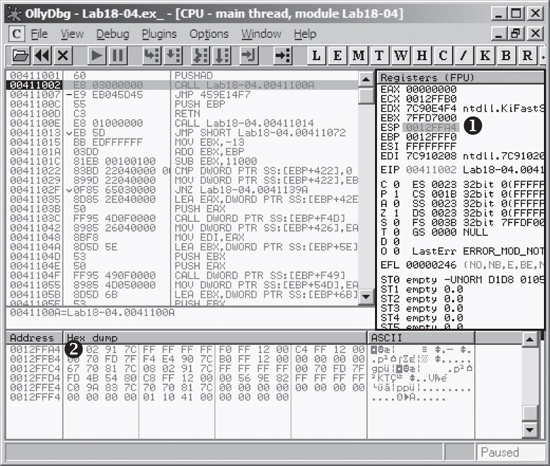Click the Open file folder icon
Viewport: 550px width, 466px height.
20,55
